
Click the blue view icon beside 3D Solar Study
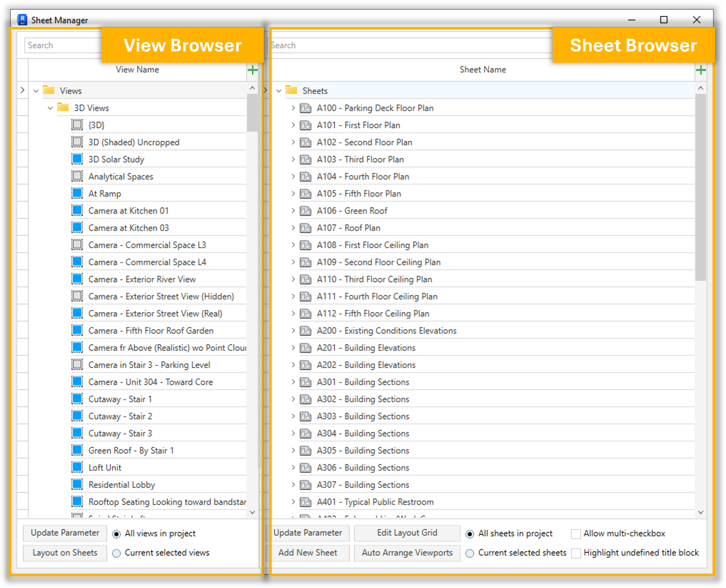coord(77,159)
